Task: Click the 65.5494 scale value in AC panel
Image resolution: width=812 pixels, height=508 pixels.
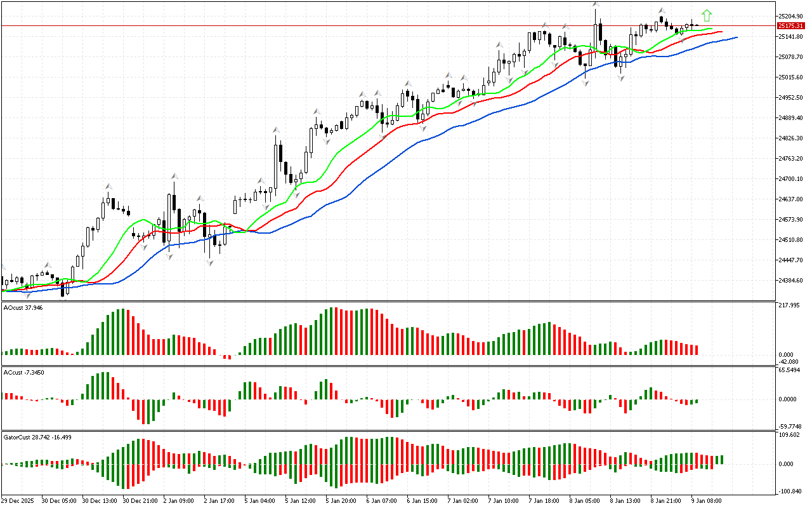Action: pos(790,370)
